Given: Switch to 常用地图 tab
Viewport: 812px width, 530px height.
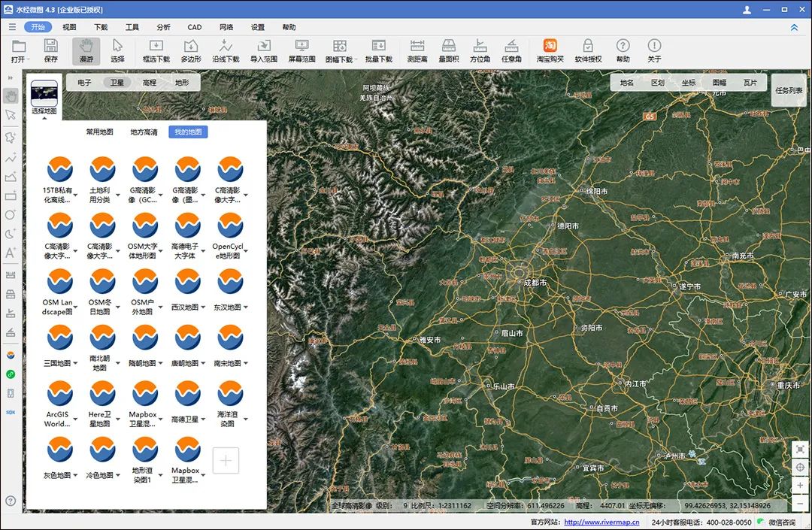Looking at the screenshot, I should 99,132.
